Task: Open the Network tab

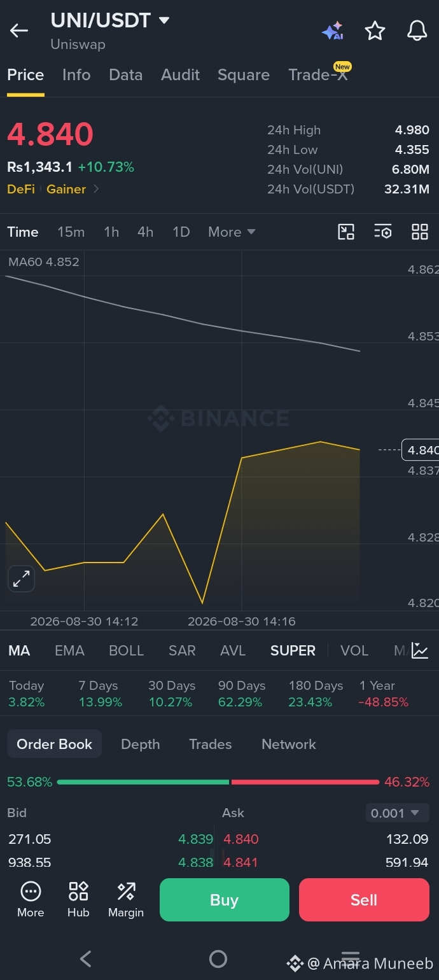Action: [x=289, y=744]
